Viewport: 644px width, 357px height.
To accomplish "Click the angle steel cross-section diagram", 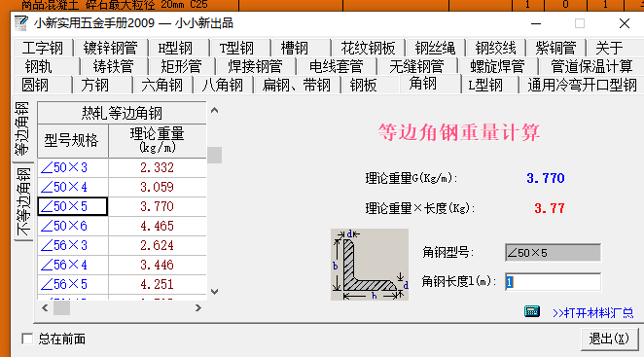I will click(x=370, y=265).
